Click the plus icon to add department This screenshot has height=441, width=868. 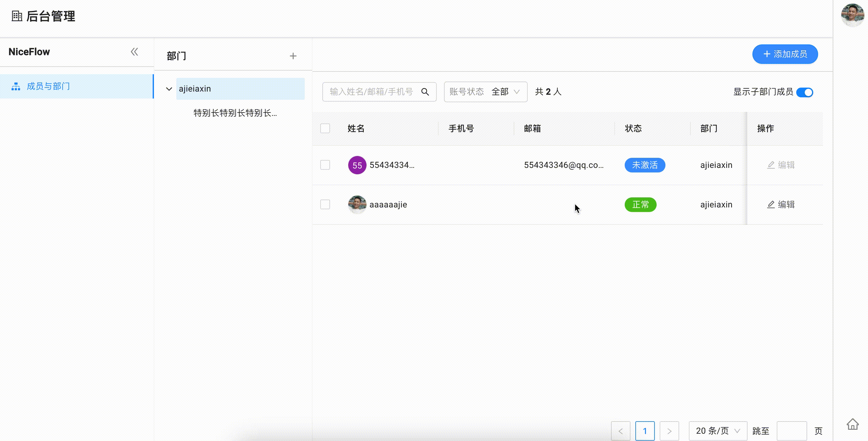[x=293, y=56]
